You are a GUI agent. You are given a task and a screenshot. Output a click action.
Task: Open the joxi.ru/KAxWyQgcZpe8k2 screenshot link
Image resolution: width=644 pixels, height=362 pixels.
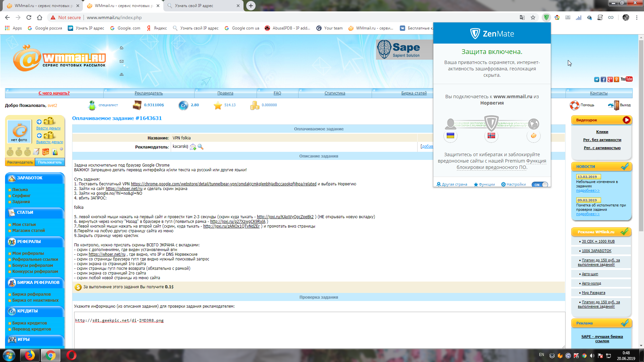point(285,217)
